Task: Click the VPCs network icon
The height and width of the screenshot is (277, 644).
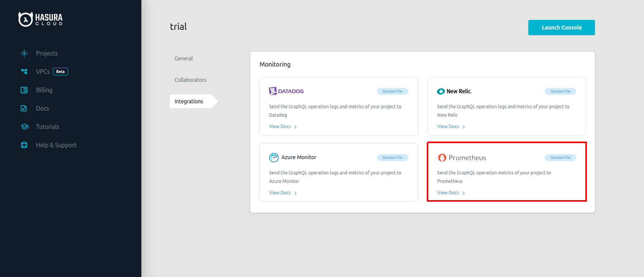Action: click(24, 72)
